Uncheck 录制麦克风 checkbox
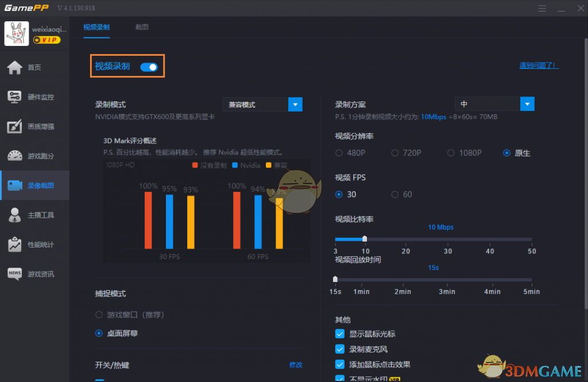 340,349
